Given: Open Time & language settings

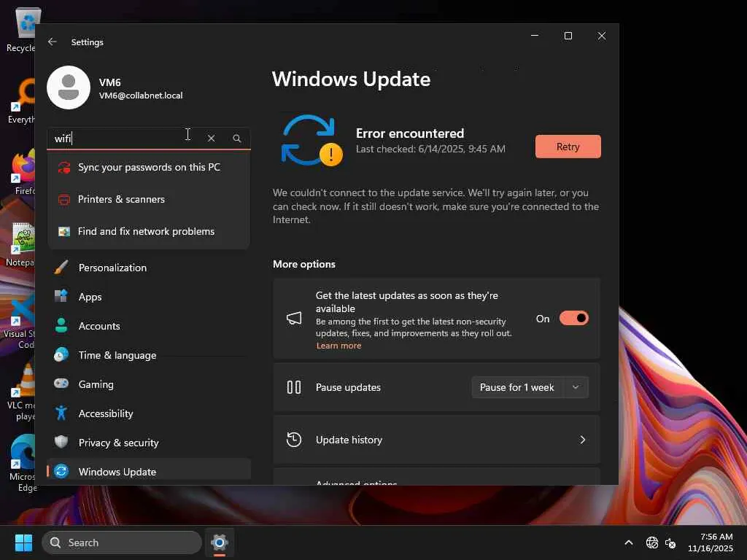Looking at the screenshot, I should point(149,355).
